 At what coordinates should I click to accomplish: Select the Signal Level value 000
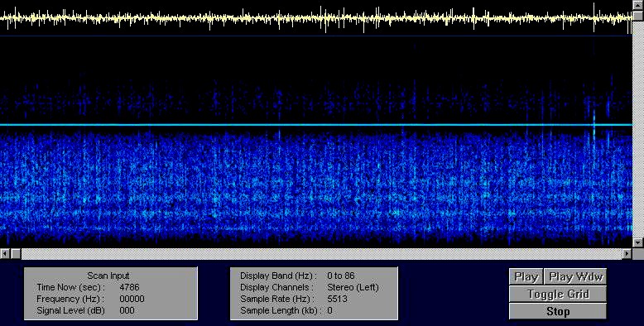point(127,310)
